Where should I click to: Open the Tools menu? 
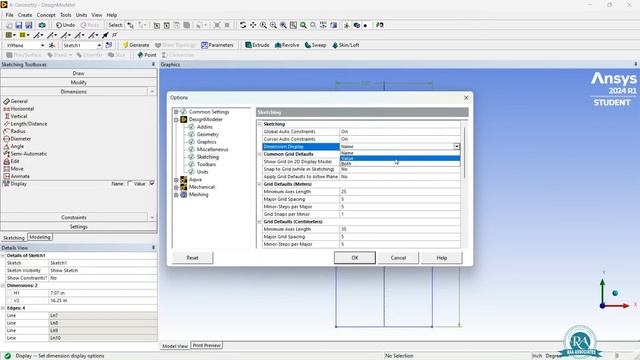(66, 15)
